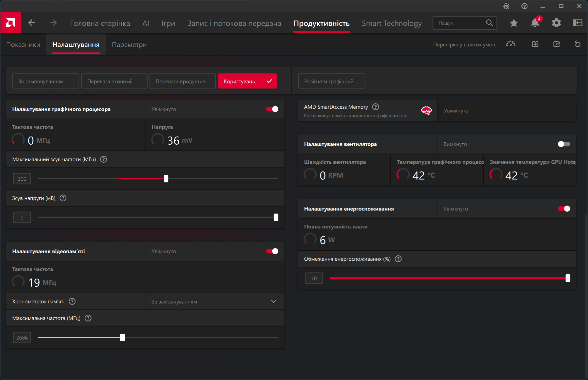This screenshot has width=588, height=380.
Task: Select the Налаштування sub-tab
Action: click(x=76, y=45)
